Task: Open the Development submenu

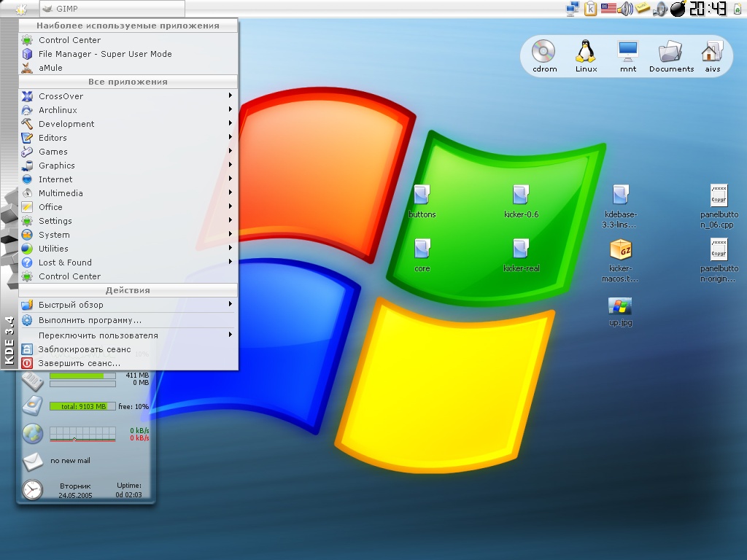Action: pos(128,123)
